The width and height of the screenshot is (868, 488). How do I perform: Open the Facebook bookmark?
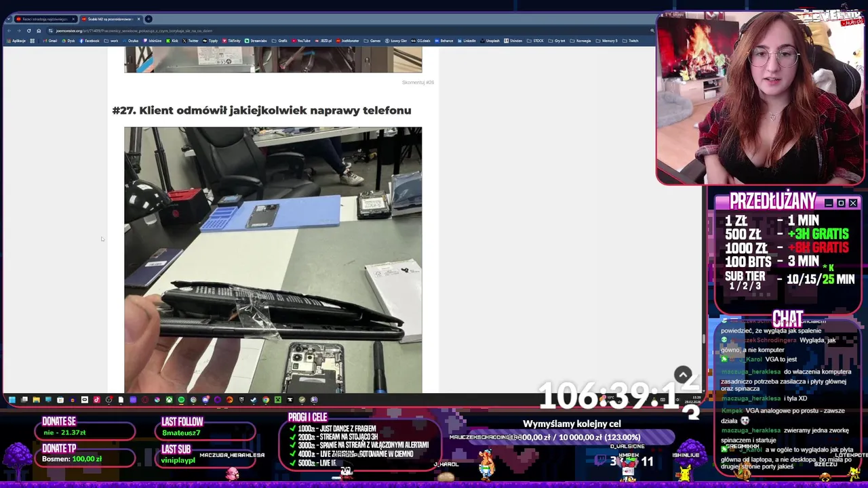[89, 41]
